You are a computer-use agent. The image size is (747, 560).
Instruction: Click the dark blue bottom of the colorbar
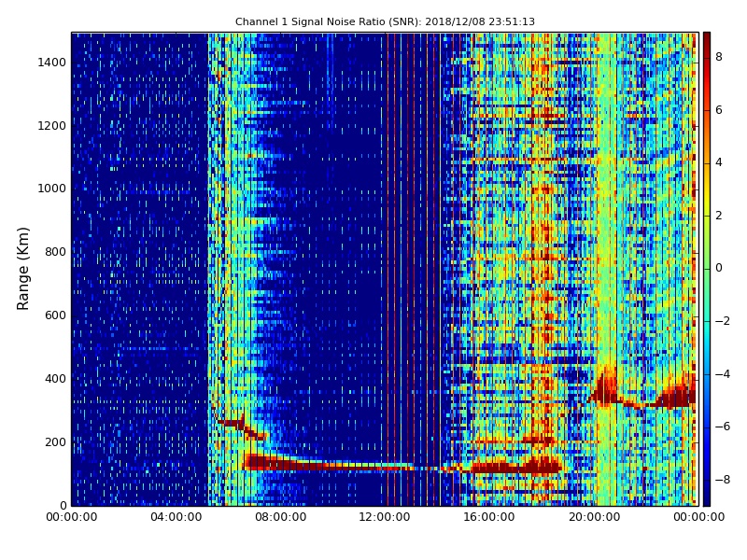click(x=707, y=499)
